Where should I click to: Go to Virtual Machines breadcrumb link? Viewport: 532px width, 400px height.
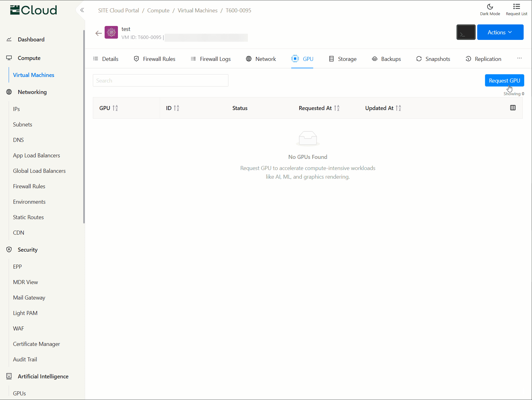click(x=197, y=11)
